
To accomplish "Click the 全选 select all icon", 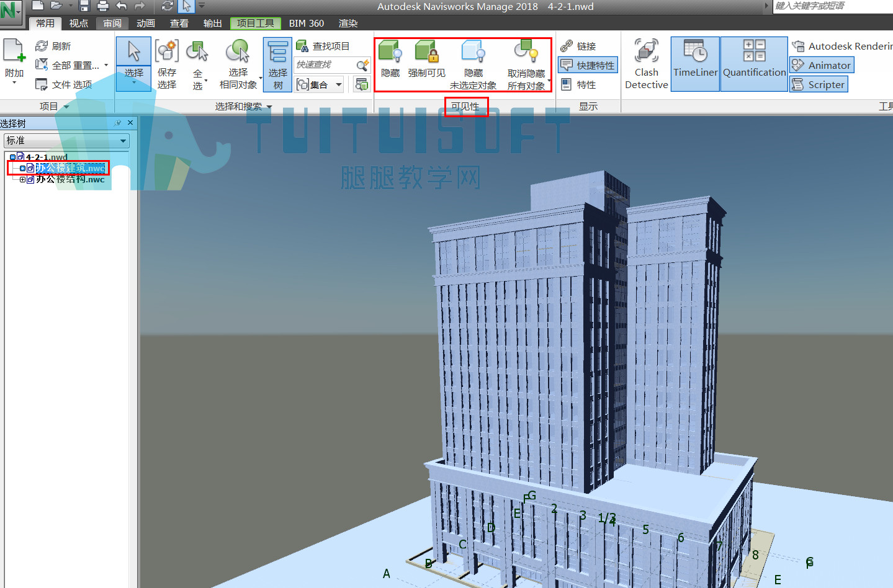I will 197,51.
